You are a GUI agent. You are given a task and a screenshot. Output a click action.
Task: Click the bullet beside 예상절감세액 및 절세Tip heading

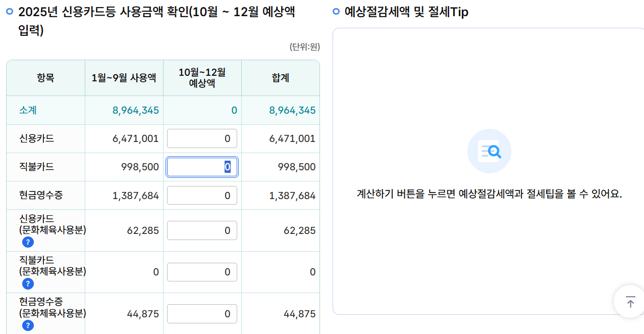[x=336, y=11]
